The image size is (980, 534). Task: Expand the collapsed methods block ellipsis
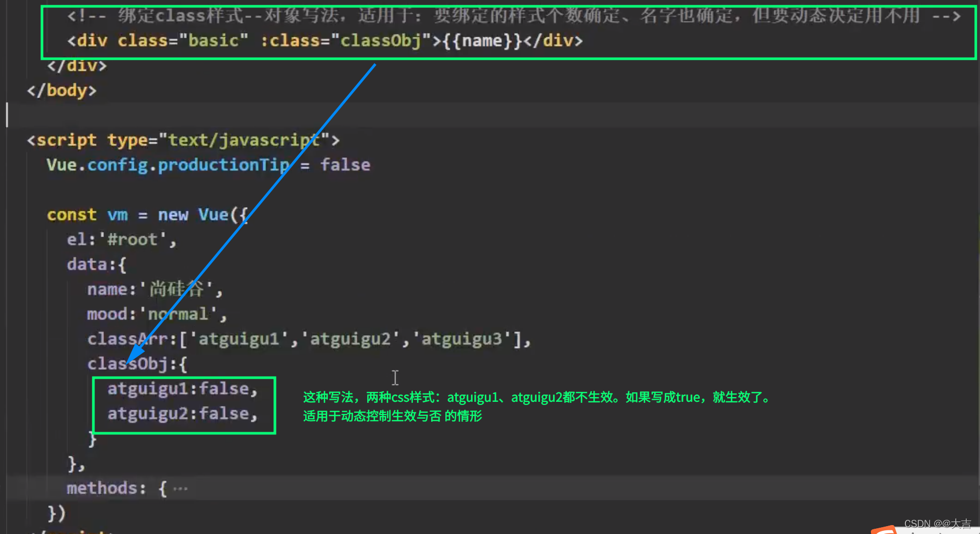click(x=180, y=489)
